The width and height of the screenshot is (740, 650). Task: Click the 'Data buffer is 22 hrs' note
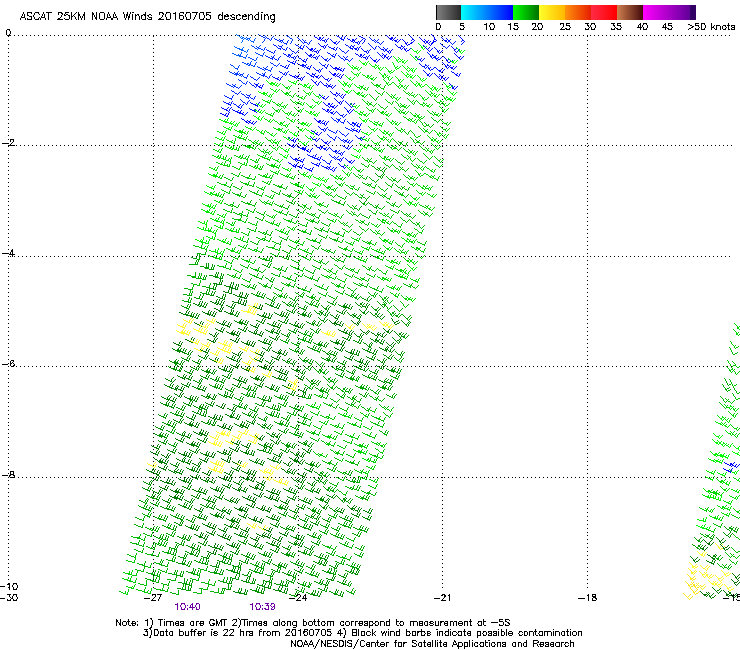click(x=362, y=633)
